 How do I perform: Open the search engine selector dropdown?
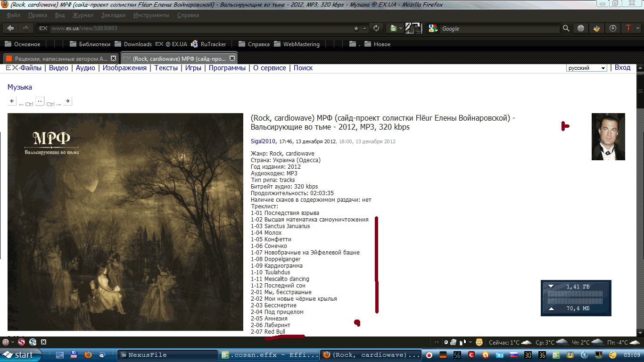(433, 28)
